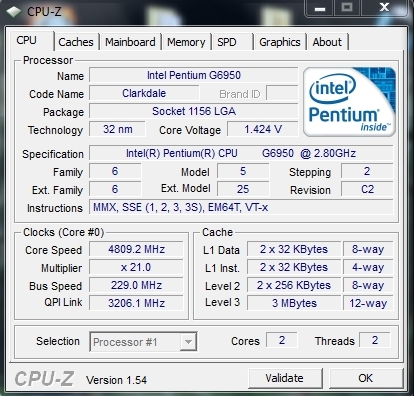Click the L1 Inst. 4-way value

pyautogui.click(x=368, y=267)
